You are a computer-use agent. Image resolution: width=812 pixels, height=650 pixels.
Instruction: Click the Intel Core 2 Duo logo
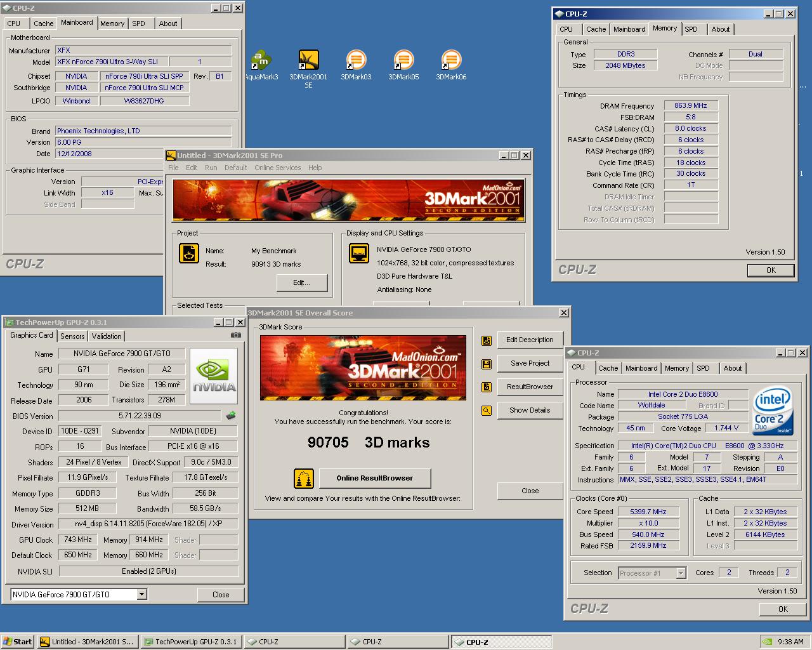pyautogui.click(x=773, y=411)
